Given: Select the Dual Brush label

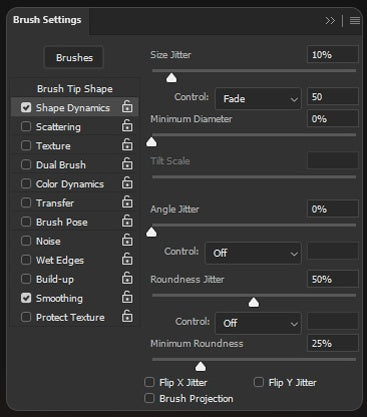Looking at the screenshot, I should [61, 165].
